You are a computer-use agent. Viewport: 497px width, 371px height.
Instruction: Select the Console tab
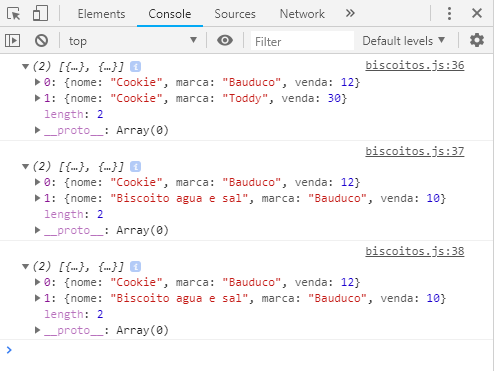[170, 14]
